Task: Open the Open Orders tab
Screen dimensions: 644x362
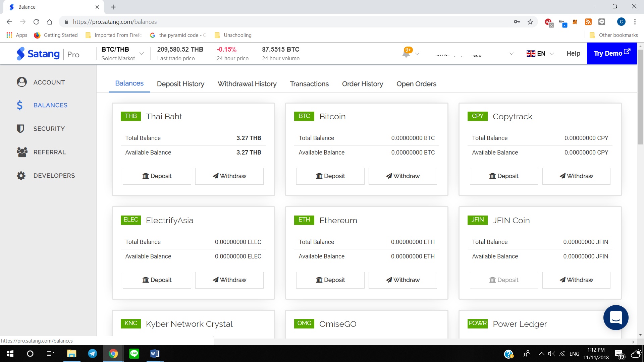Action: (416, 84)
